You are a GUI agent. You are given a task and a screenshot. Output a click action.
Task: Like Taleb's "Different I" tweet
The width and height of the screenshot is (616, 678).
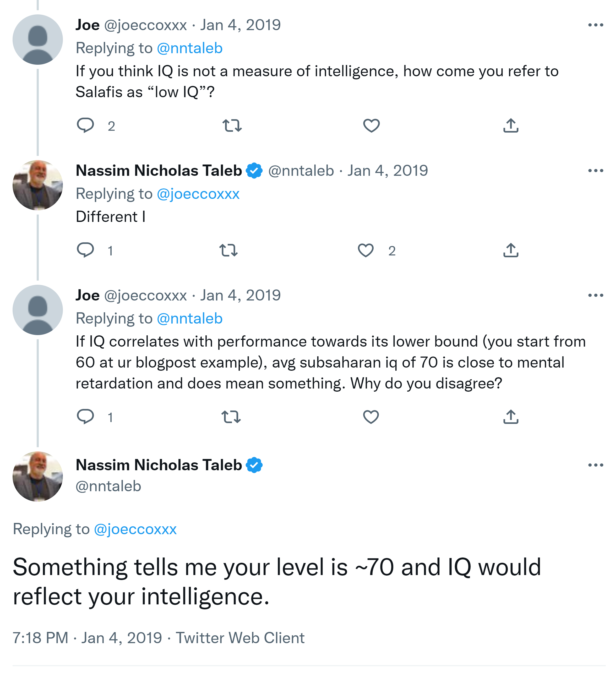pos(366,250)
